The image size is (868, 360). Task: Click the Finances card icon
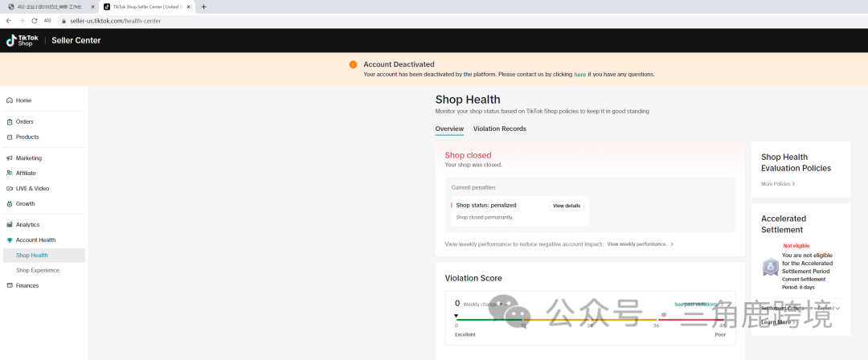(10, 286)
